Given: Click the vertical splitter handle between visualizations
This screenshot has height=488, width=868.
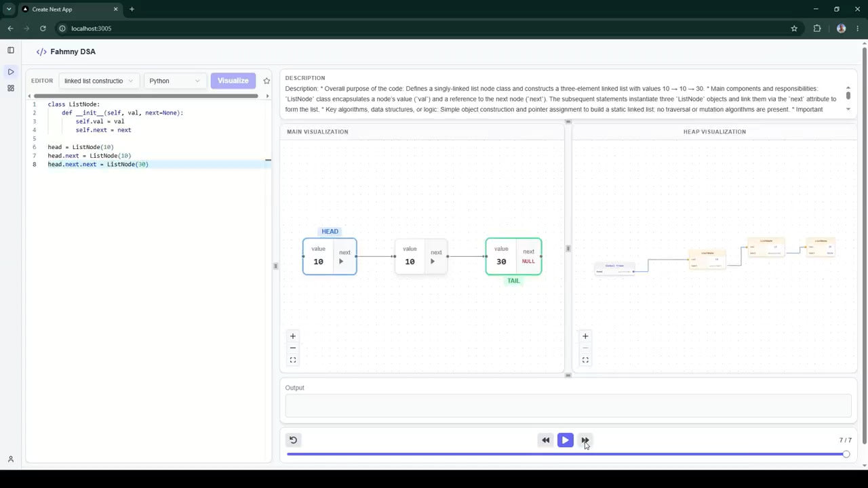Looking at the screenshot, I should (x=568, y=248).
